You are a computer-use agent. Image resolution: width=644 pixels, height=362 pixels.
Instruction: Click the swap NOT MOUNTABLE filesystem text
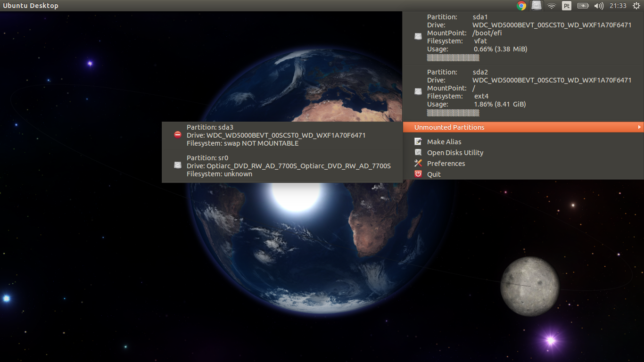[261, 143]
